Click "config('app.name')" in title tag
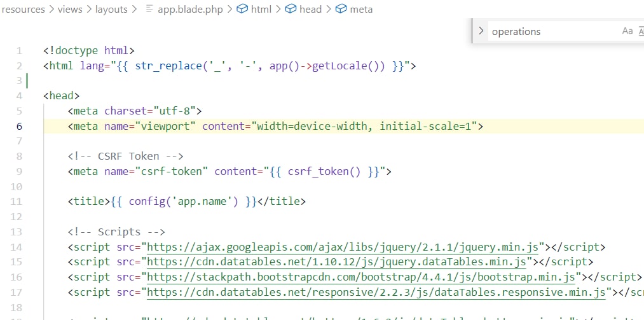 (184, 201)
